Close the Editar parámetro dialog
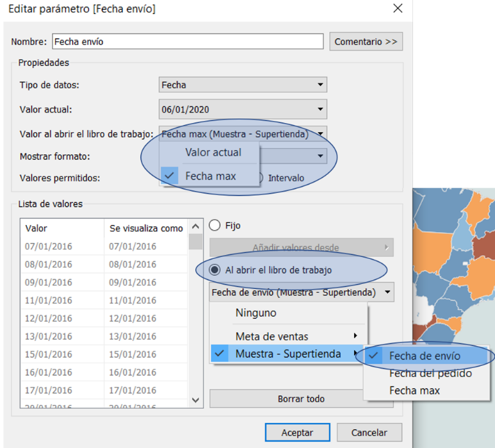Image resolution: width=495 pixels, height=448 pixels. point(398,9)
